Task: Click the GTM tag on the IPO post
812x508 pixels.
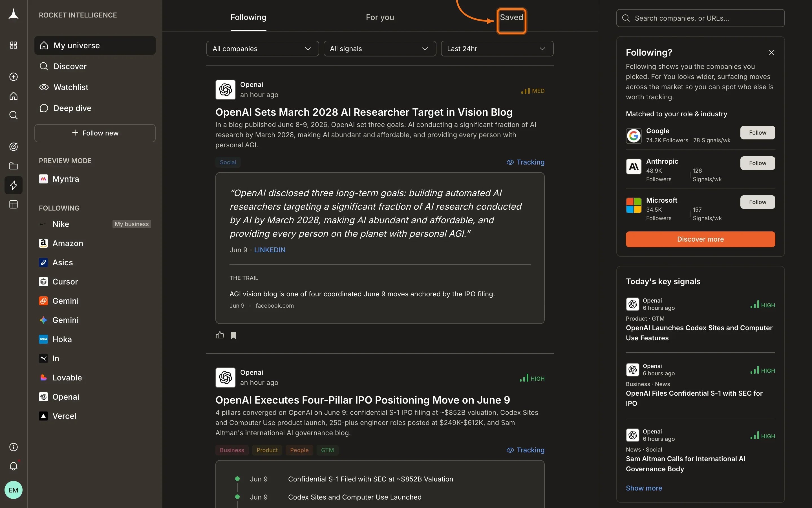Action: click(x=327, y=450)
